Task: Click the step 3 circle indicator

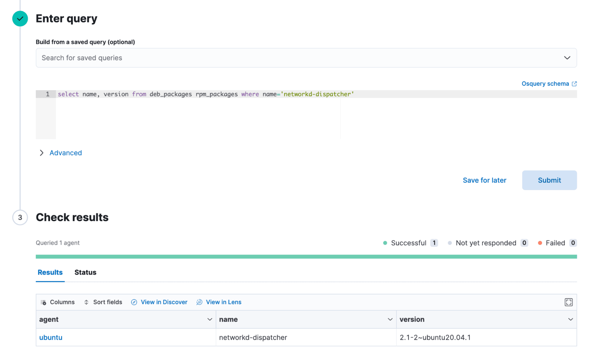Action: pyautogui.click(x=20, y=217)
